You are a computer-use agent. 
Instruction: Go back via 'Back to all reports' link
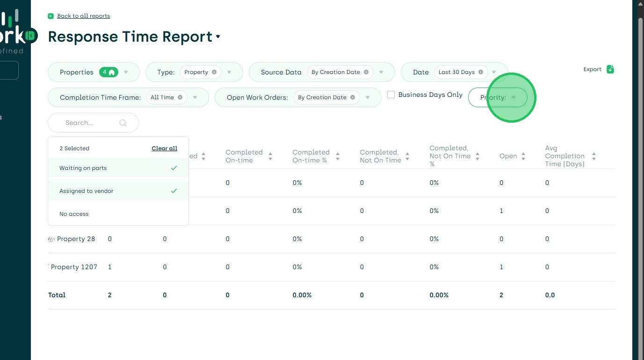[x=83, y=16]
